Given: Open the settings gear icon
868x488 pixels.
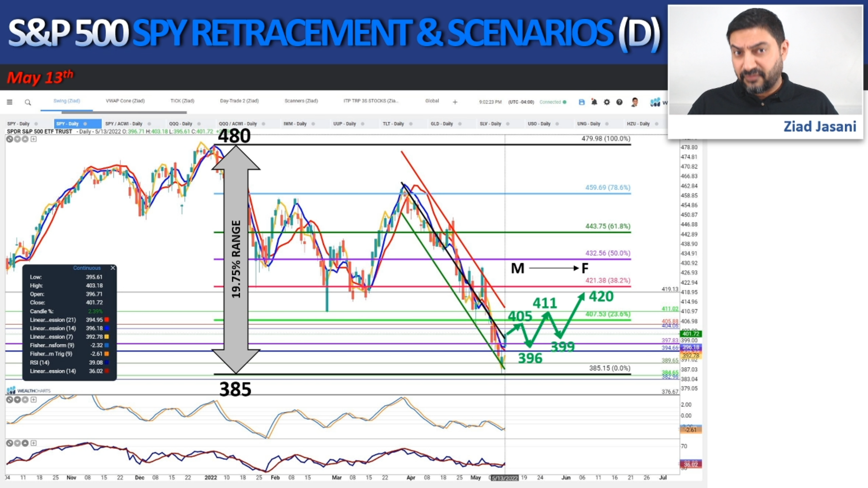Looking at the screenshot, I should click(x=607, y=102).
